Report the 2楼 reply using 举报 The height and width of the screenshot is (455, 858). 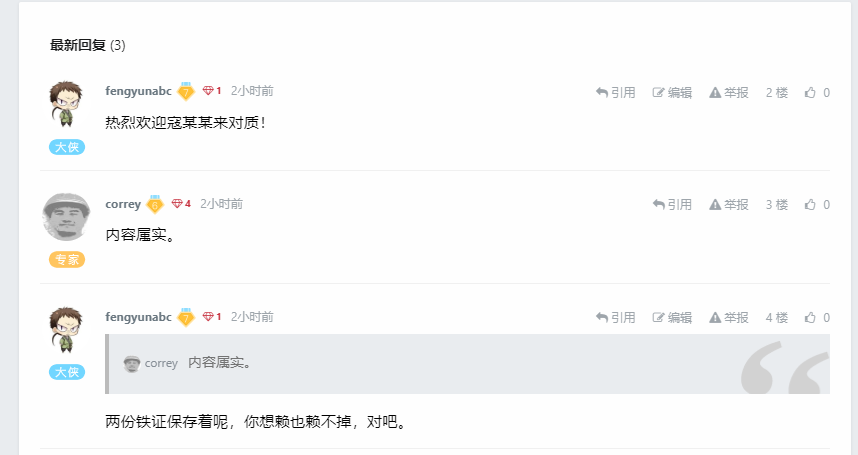pyautogui.click(x=729, y=92)
